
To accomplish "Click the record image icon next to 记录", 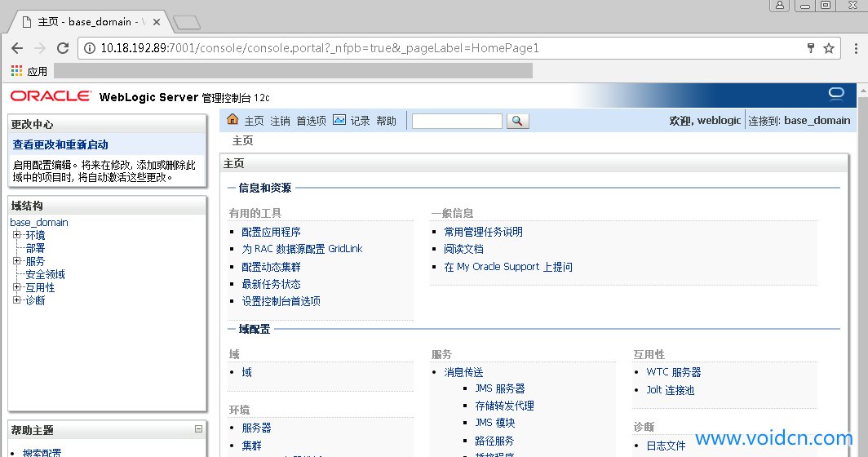I will click(x=339, y=120).
